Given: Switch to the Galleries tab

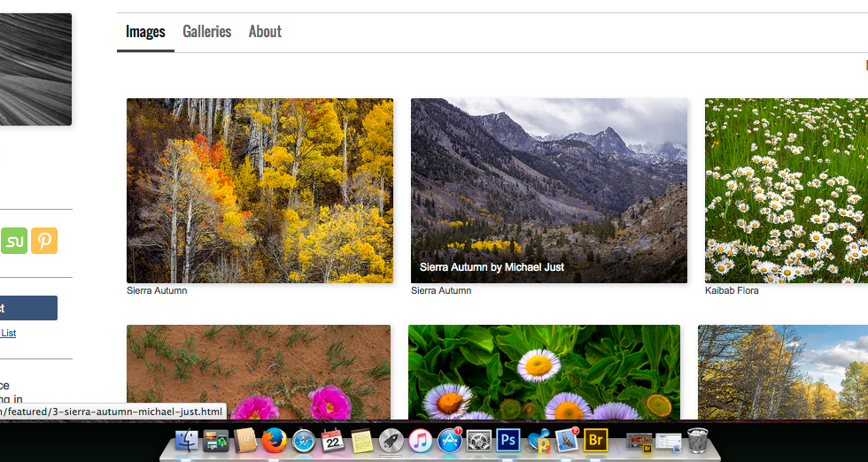Looking at the screenshot, I should point(206,32).
